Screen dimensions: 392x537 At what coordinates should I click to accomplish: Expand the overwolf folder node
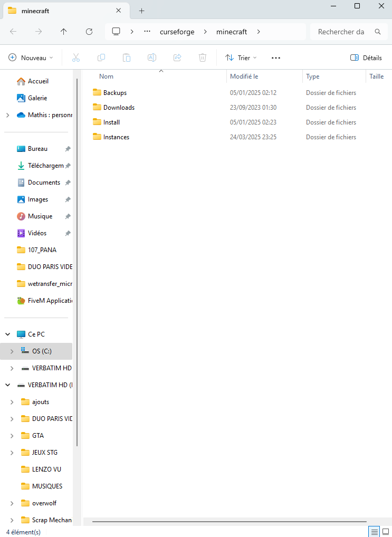pyautogui.click(x=12, y=503)
